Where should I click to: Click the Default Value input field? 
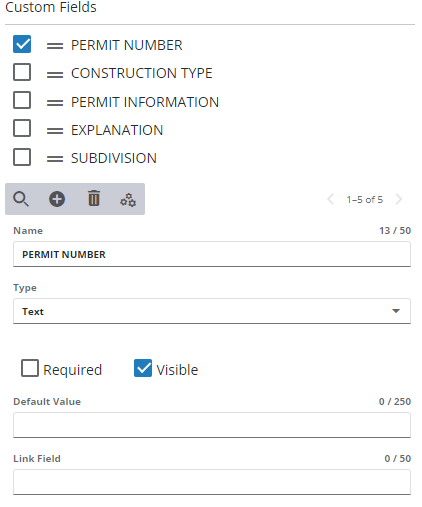pos(212,425)
